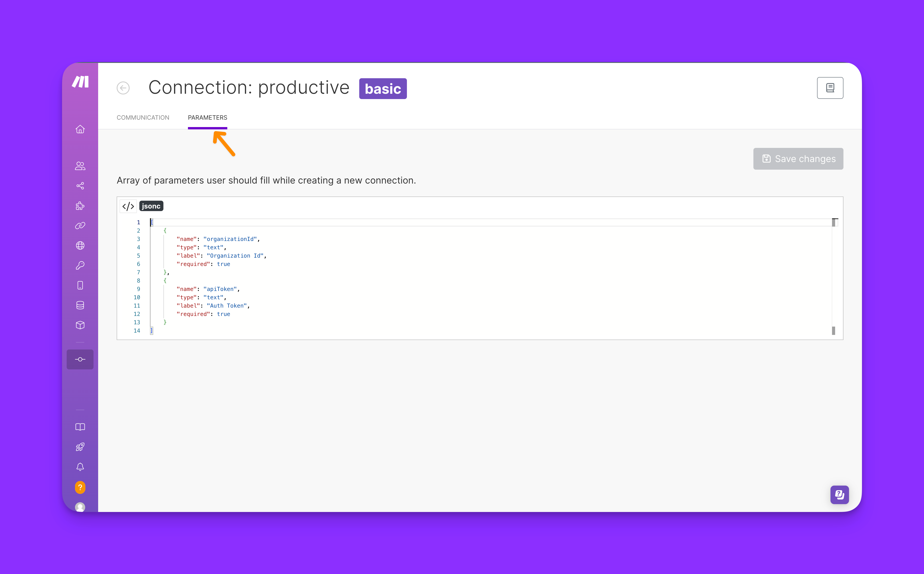Open Templates via puzzle piece icon
Image resolution: width=924 pixels, height=574 pixels.
[80, 206]
